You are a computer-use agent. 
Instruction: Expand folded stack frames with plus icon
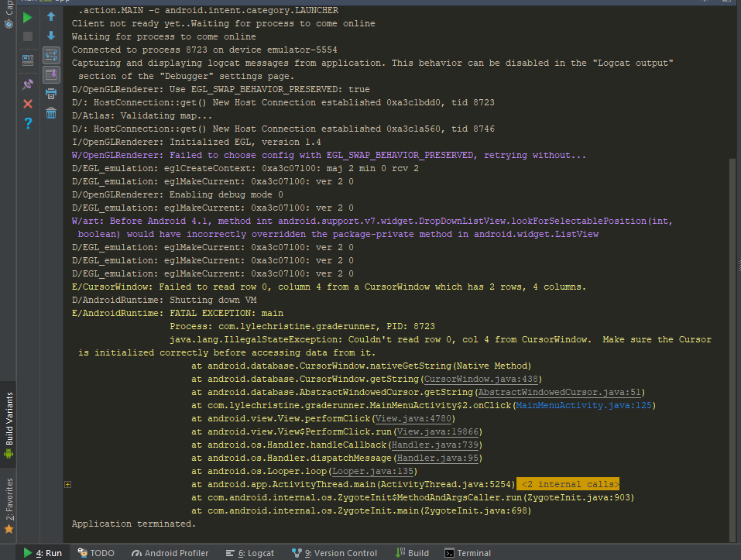click(68, 484)
